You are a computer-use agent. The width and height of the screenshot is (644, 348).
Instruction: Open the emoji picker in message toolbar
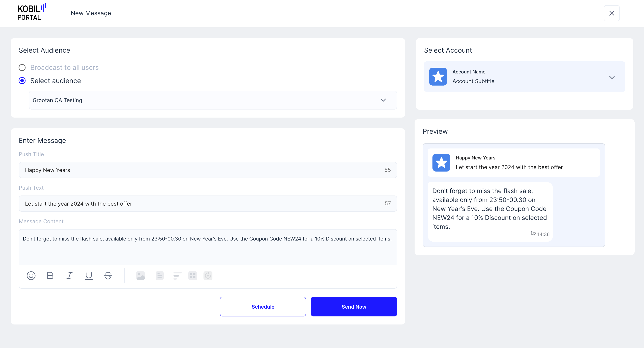[31, 276]
